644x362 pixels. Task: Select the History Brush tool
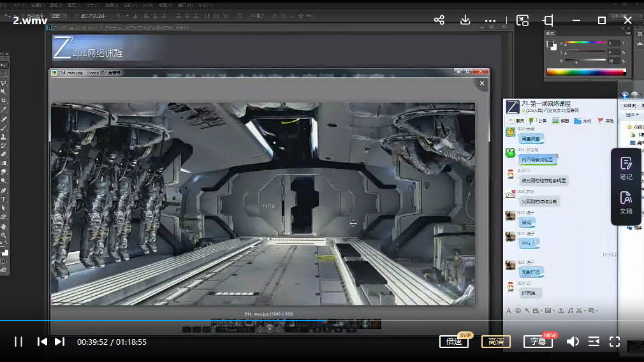pyautogui.click(x=4, y=146)
